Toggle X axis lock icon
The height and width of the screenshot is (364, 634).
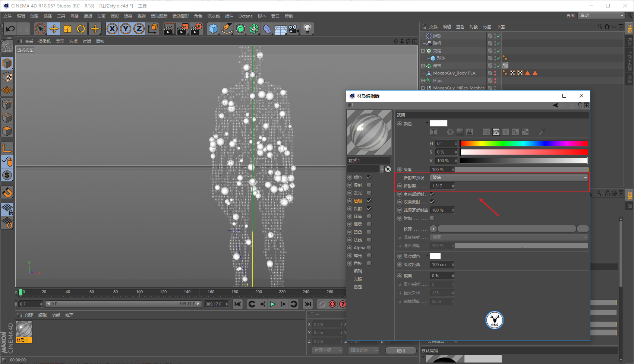pos(112,29)
